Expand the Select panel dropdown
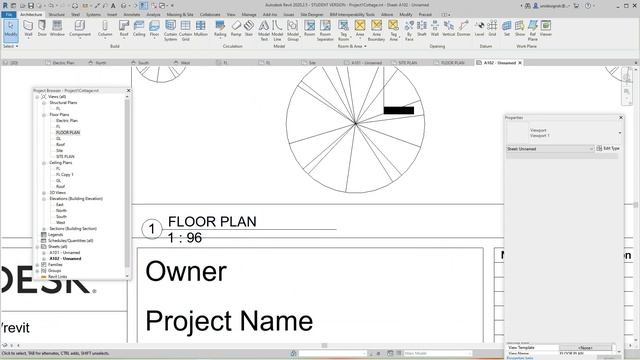Screen dimensions: 640x360 click(11, 46)
